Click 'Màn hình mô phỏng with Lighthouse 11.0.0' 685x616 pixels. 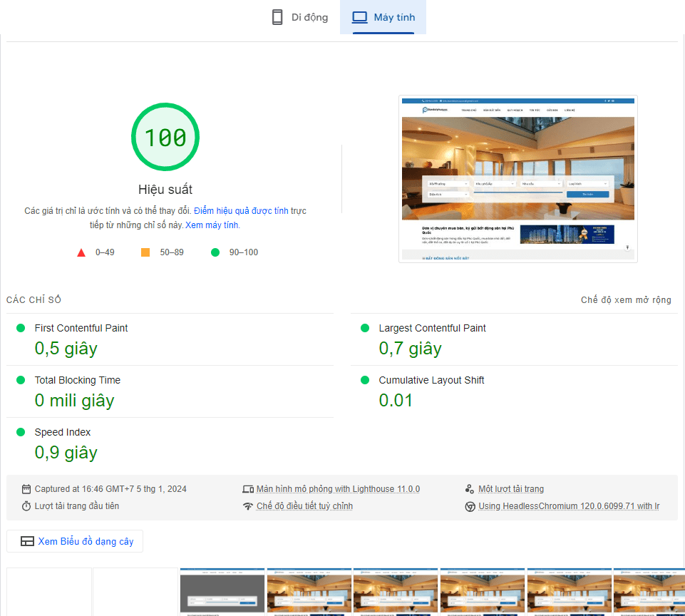[338, 489]
